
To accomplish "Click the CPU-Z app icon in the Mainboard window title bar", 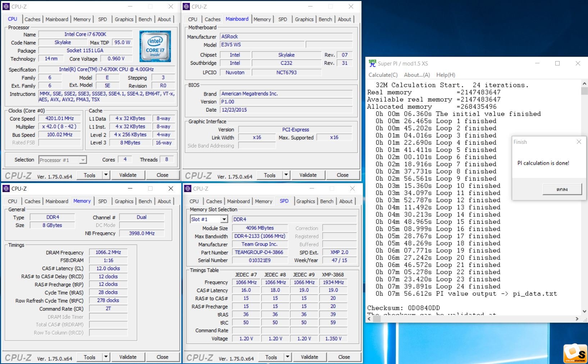I will point(186,6).
